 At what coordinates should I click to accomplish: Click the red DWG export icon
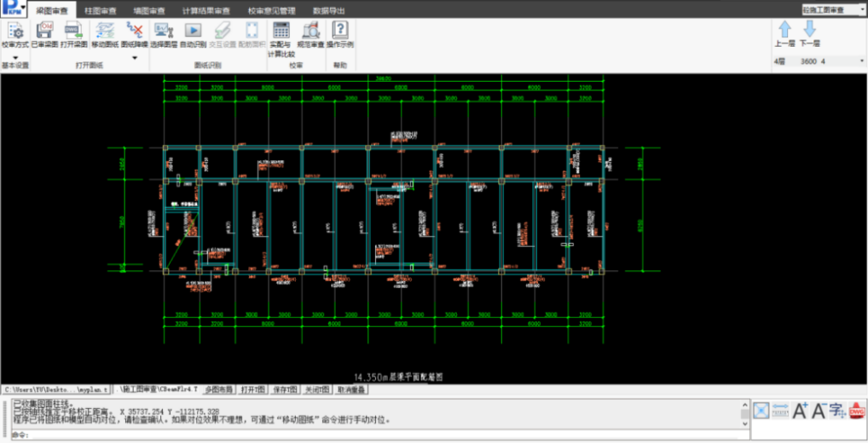coord(857,411)
